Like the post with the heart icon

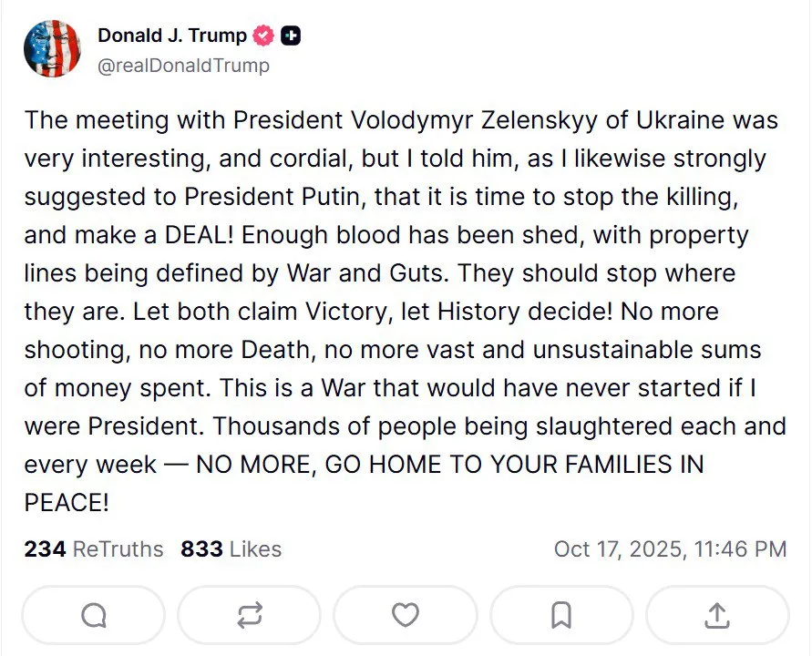coord(405,616)
